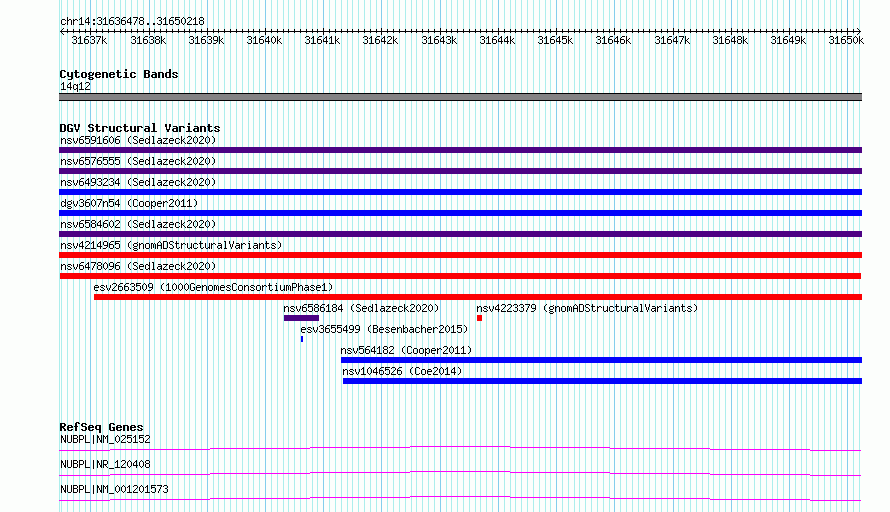Viewport: 890px width, 512px height.
Task: Click the nsv4214965 (gnomADStructuralVariants) label
Action: coord(171,245)
